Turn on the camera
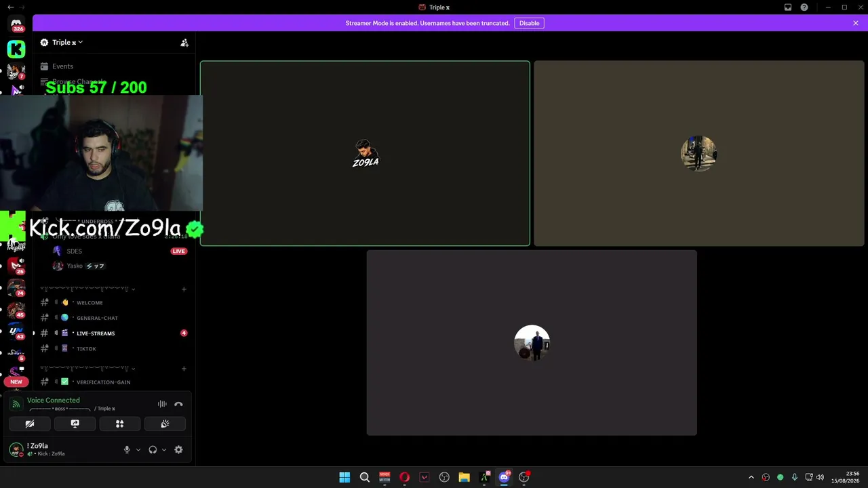This screenshot has height=488, width=868. tap(30, 424)
